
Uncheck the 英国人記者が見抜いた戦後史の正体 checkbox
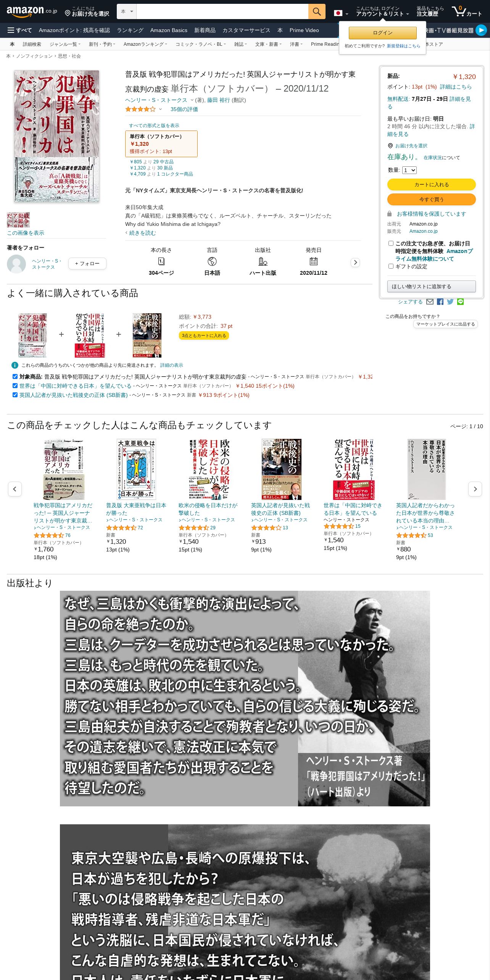(x=15, y=395)
